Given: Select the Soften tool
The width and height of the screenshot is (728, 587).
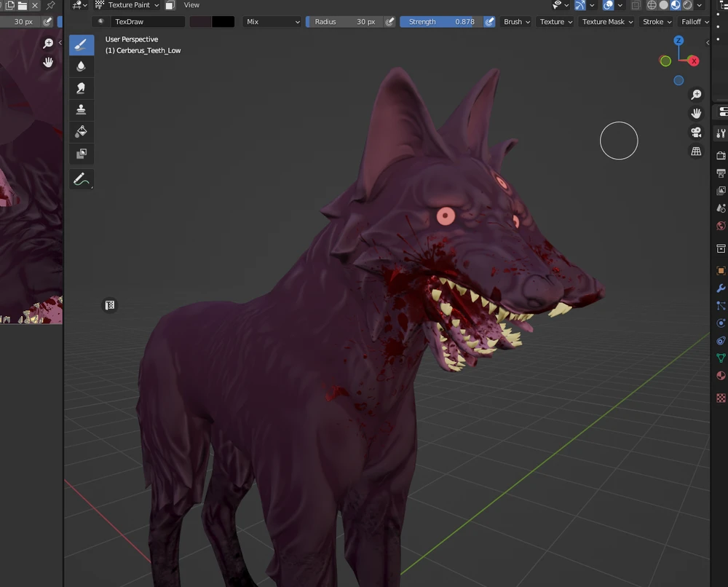Looking at the screenshot, I should [82, 66].
